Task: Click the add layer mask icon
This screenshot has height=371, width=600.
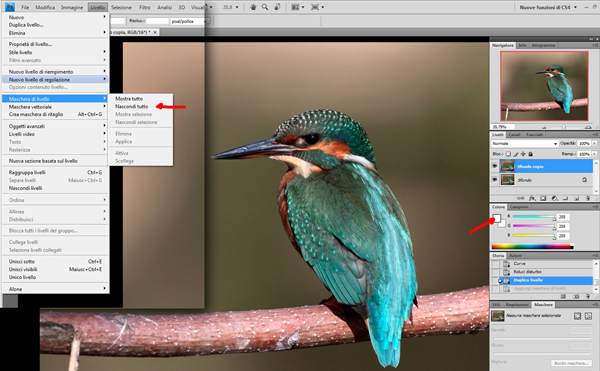Action: click(x=543, y=198)
